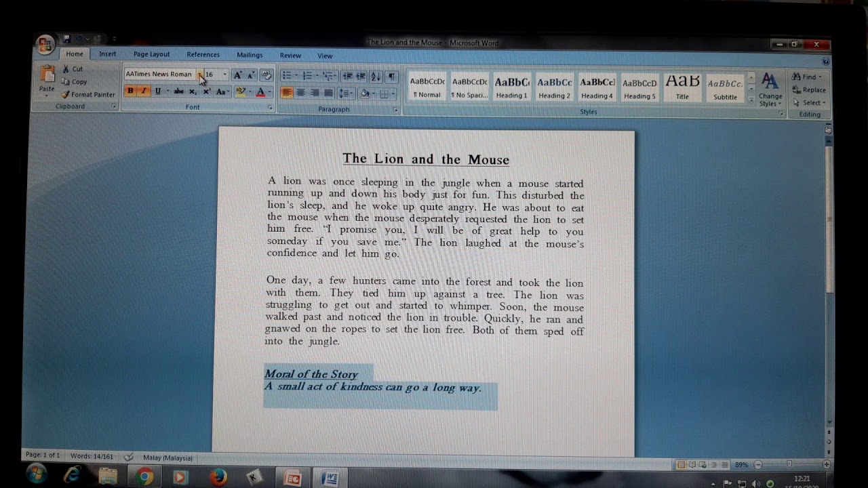The image size is (868, 488).
Task: Click the proofing check icon in status bar
Action: (x=129, y=457)
